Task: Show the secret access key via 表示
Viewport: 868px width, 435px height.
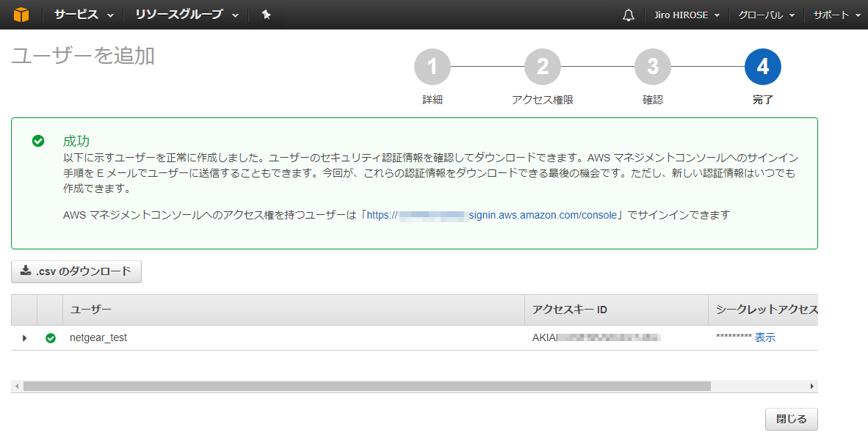Action: click(765, 337)
